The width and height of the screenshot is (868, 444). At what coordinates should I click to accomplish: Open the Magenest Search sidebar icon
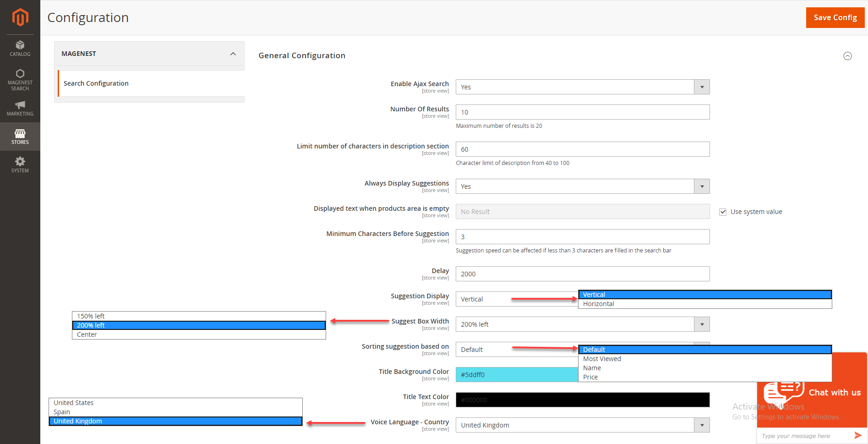point(20,79)
